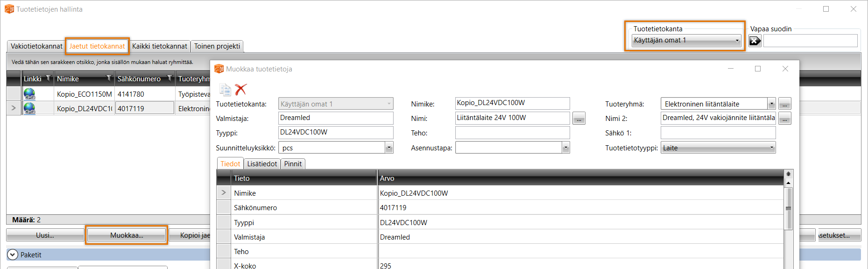Click the vertical scrollbar in the Tiedot table

click(x=788, y=208)
